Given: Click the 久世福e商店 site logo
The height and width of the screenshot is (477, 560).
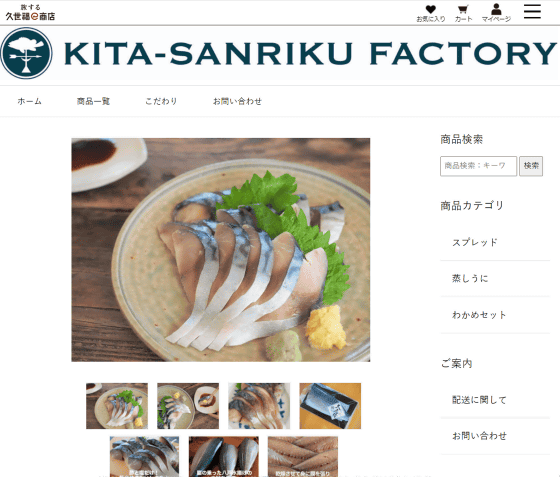Looking at the screenshot, I should pyautogui.click(x=30, y=13).
